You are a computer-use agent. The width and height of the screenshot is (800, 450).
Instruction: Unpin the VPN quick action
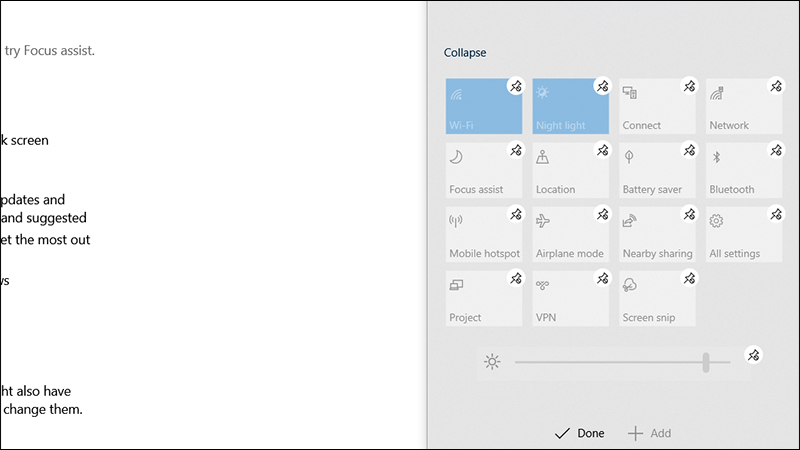coord(602,279)
